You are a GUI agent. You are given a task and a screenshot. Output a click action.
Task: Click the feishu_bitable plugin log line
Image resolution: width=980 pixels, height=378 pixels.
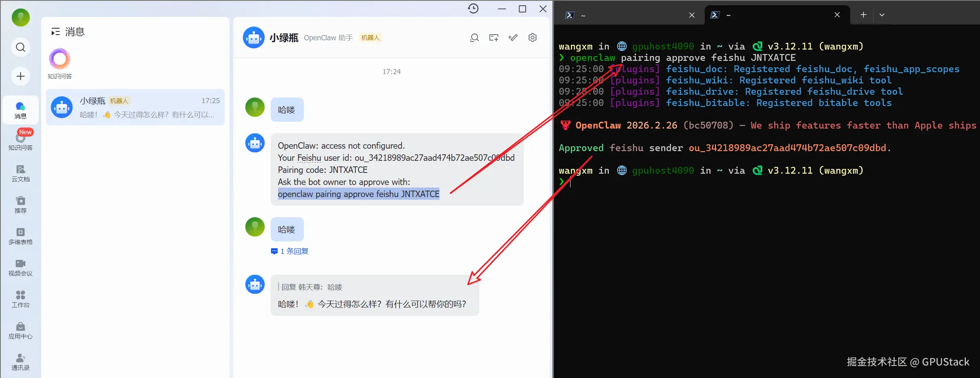click(x=725, y=103)
